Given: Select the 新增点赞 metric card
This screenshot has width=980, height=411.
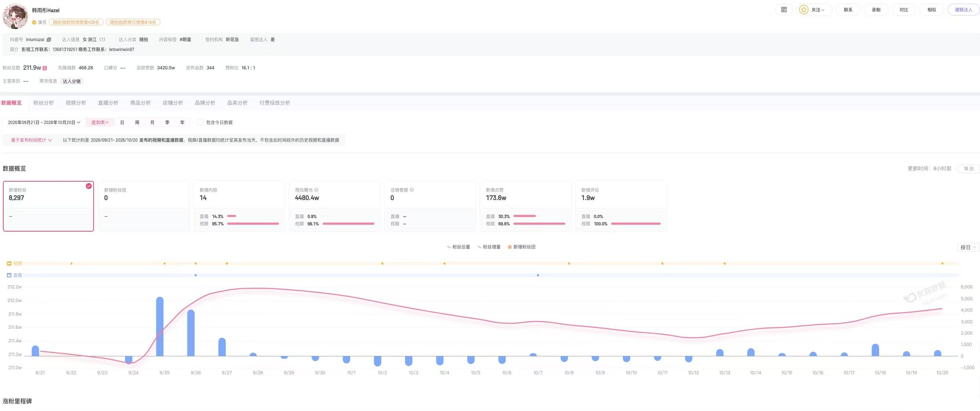Looking at the screenshot, I should point(525,206).
